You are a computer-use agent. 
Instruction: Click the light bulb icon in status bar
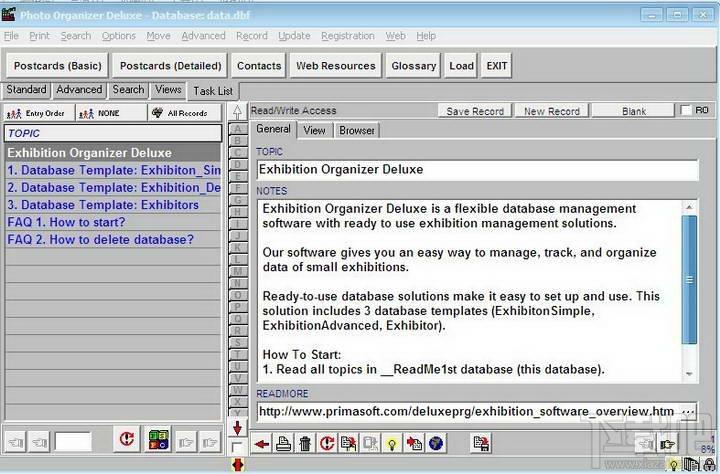674,465
